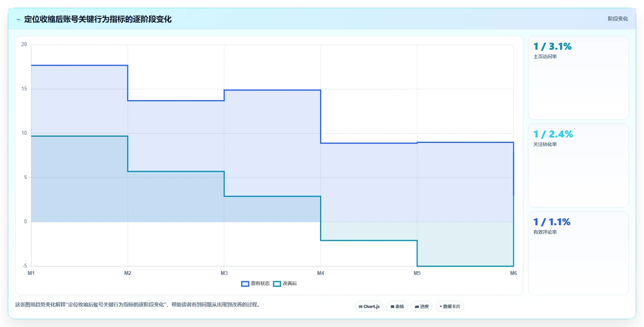The image size is (644, 327).
Task: Click the 原有状态 legend label
Action: tap(260, 284)
